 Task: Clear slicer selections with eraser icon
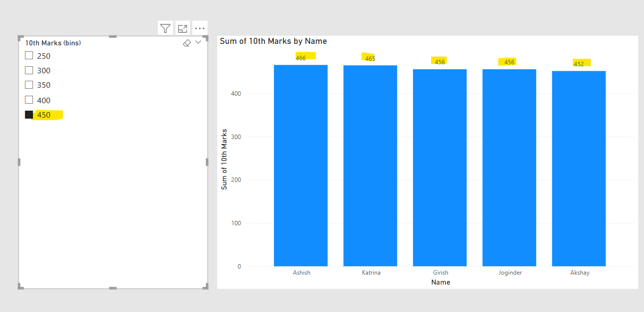click(x=187, y=43)
